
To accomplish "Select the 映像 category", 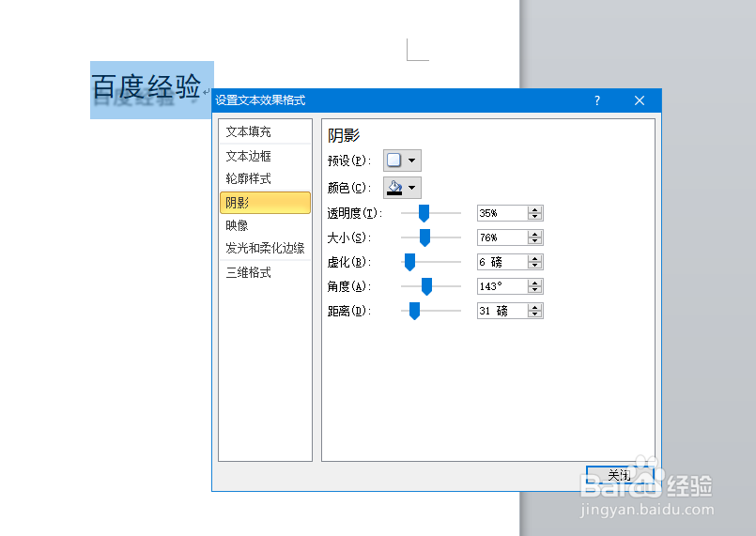I will [x=265, y=225].
